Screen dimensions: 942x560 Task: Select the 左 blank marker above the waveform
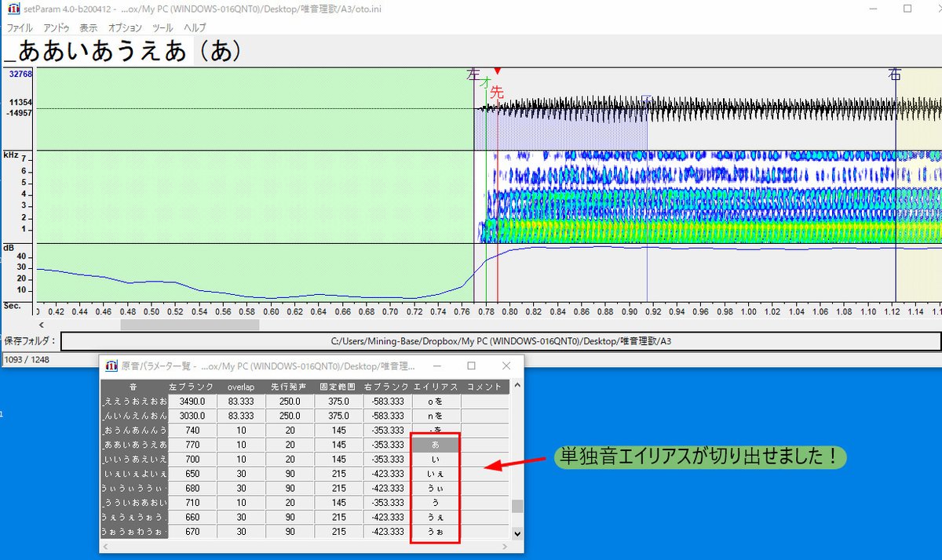[x=474, y=75]
